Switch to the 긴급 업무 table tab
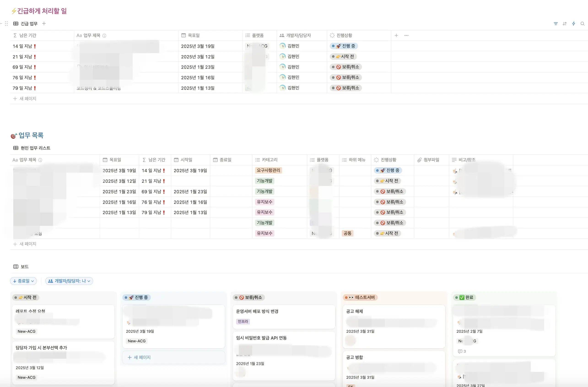The height and width of the screenshot is (387, 588). coord(25,24)
